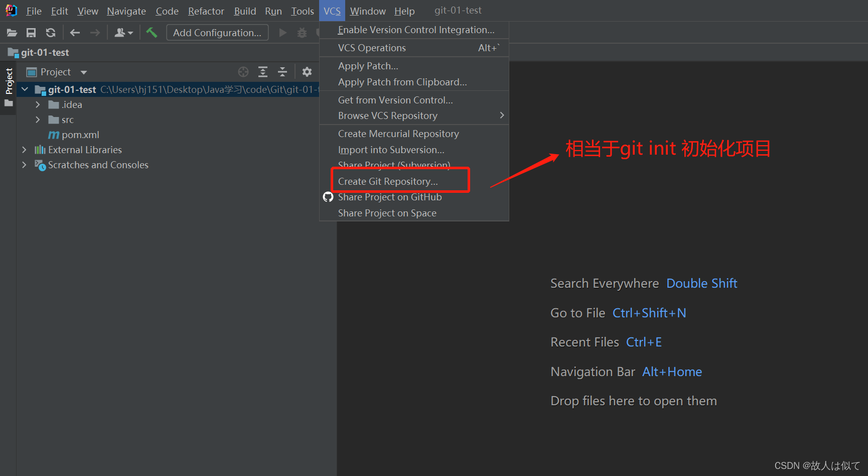The height and width of the screenshot is (476, 868).
Task: Open the Edit menu
Action: tap(59, 11)
